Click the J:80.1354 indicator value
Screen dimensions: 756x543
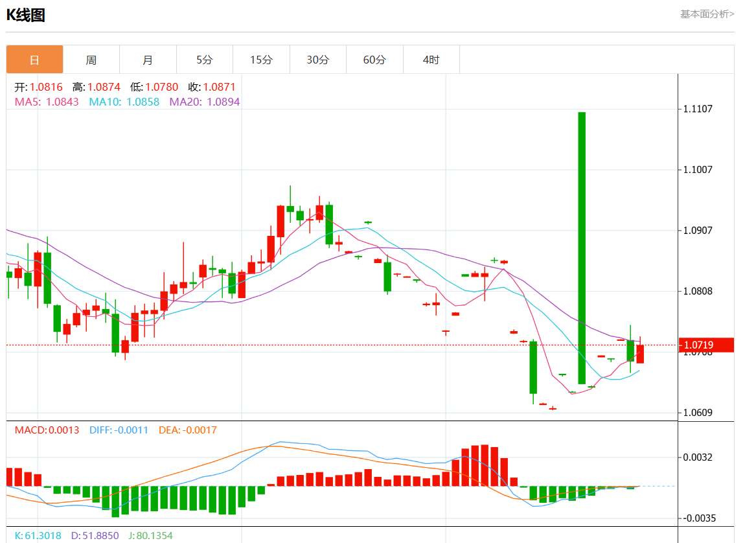coord(150,536)
